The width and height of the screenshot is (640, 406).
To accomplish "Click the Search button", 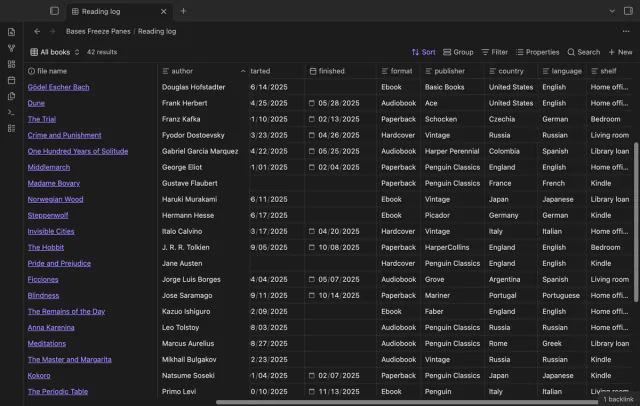I will (x=584, y=52).
